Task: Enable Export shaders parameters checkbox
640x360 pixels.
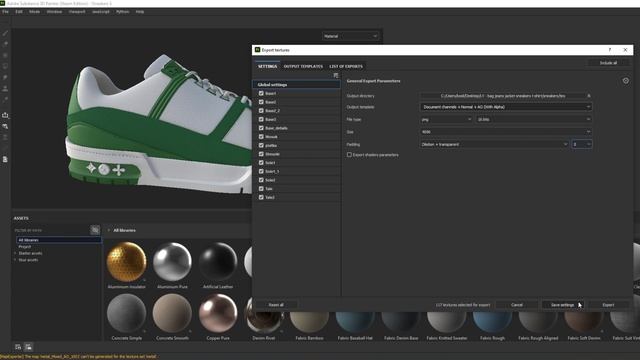Action: click(349, 155)
